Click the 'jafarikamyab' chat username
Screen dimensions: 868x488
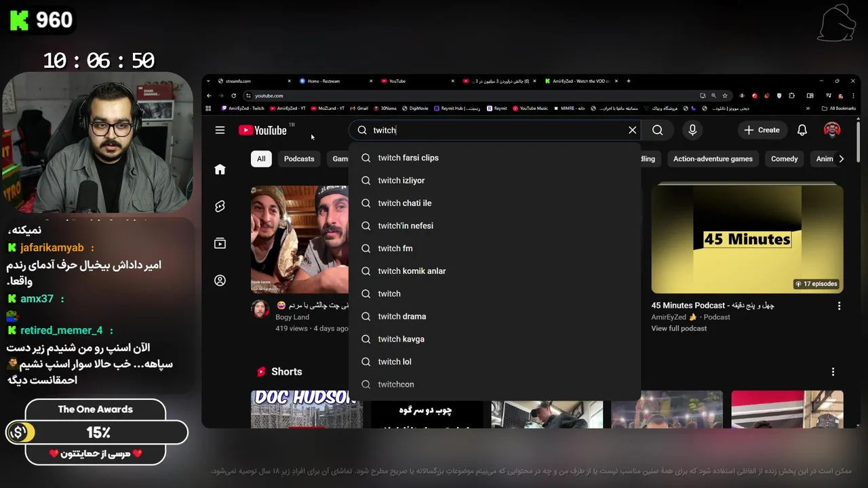click(x=52, y=248)
